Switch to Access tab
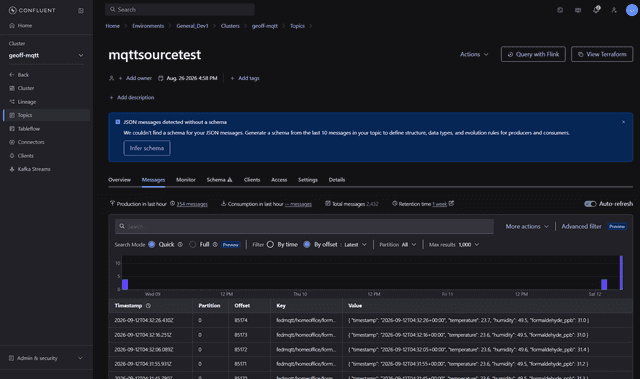The height and width of the screenshot is (379, 640). pyautogui.click(x=279, y=180)
